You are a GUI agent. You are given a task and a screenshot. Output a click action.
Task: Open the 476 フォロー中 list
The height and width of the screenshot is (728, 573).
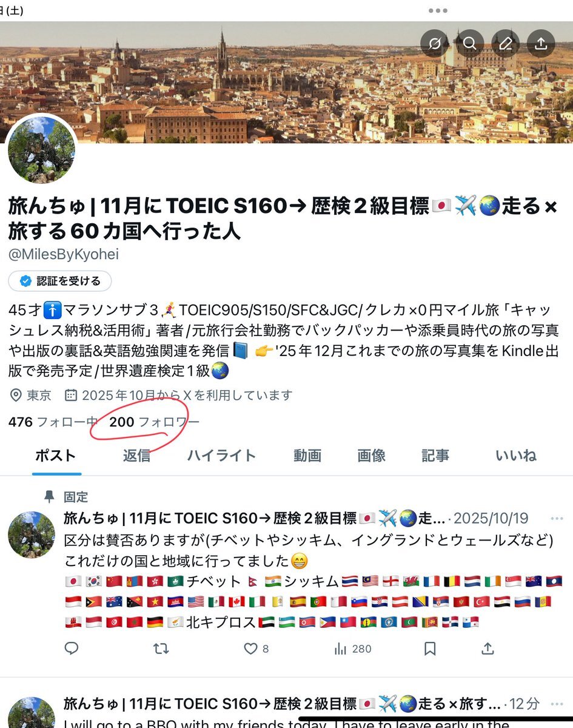pos(53,422)
